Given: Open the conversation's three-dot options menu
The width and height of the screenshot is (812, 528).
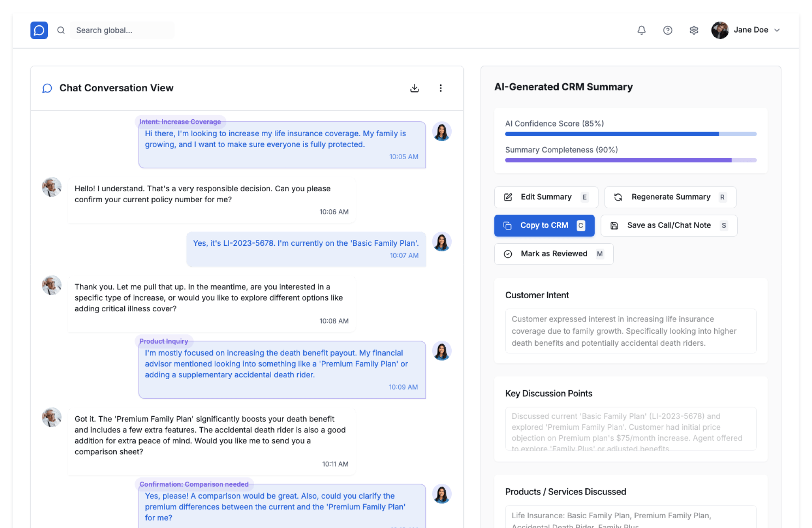Looking at the screenshot, I should pyautogui.click(x=441, y=88).
